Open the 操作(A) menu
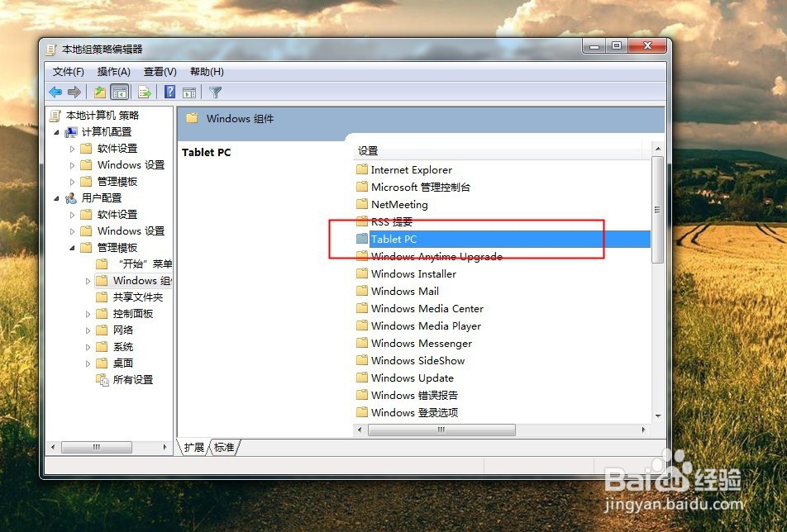The height and width of the screenshot is (532, 787). pos(114,72)
